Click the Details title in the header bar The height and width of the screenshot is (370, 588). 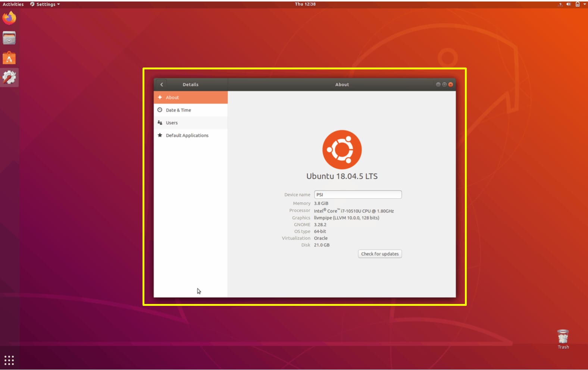click(x=191, y=85)
